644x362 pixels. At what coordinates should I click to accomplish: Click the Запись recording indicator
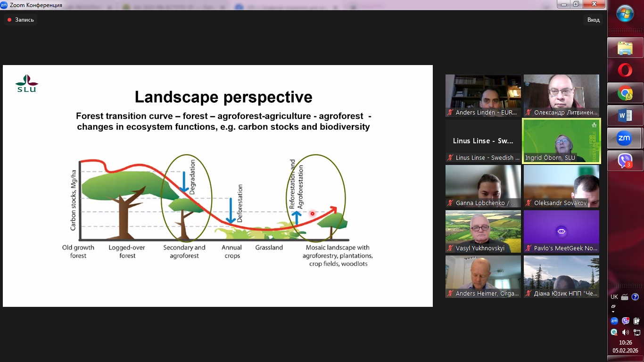[20, 20]
